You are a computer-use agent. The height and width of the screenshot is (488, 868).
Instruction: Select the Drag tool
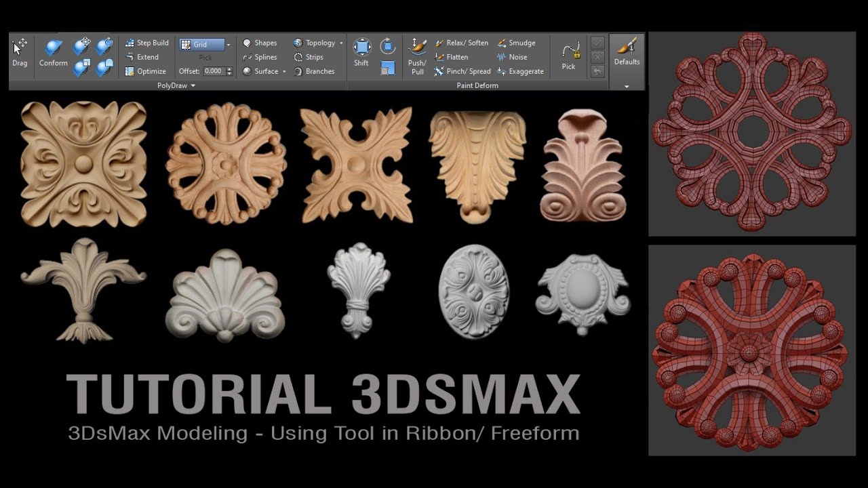click(20, 54)
